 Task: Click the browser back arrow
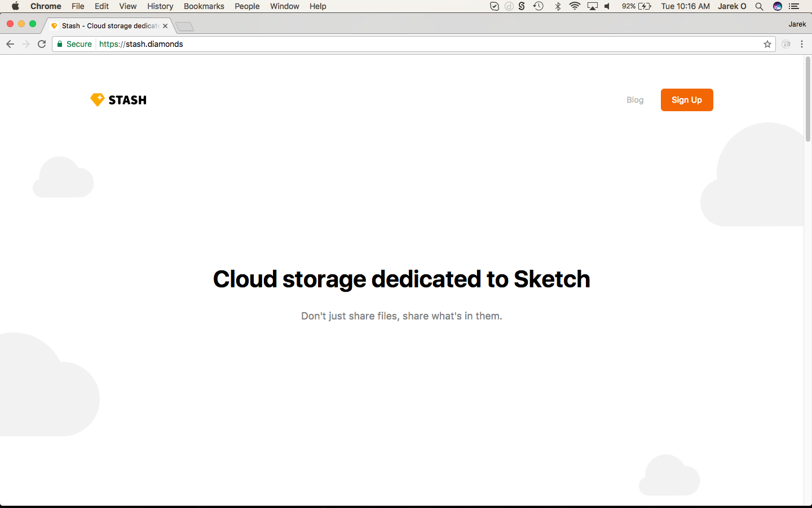tap(10, 44)
